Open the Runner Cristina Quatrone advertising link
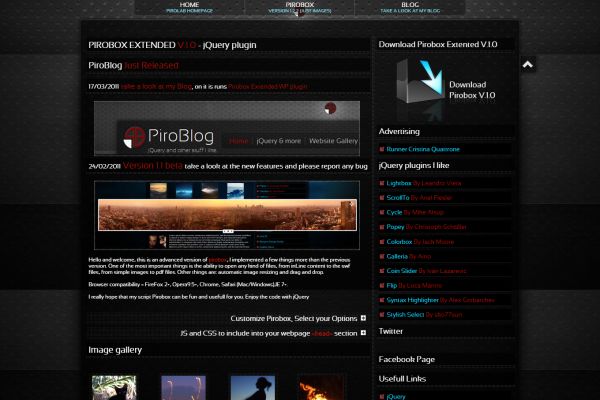The width and height of the screenshot is (600, 400). (x=423, y=149)
